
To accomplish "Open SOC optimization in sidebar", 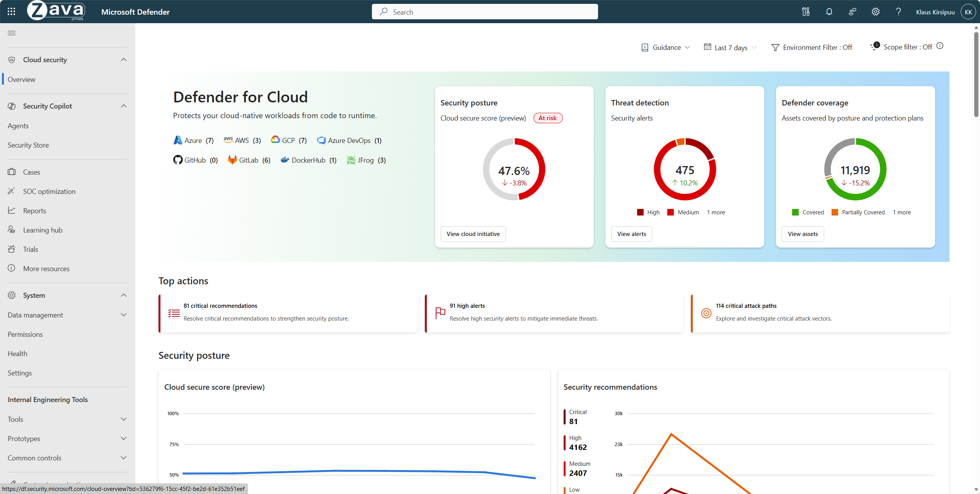I will pos(49,191).
